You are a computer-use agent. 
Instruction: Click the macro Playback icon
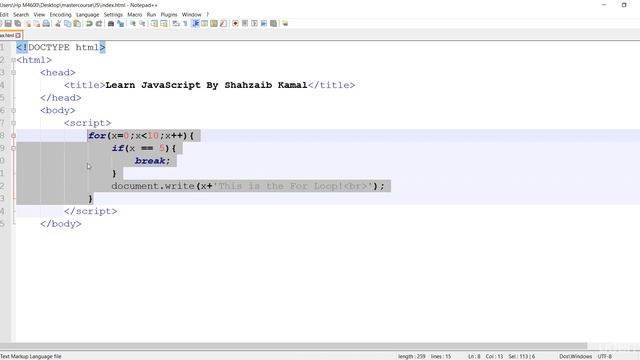[x=254, y=24]
